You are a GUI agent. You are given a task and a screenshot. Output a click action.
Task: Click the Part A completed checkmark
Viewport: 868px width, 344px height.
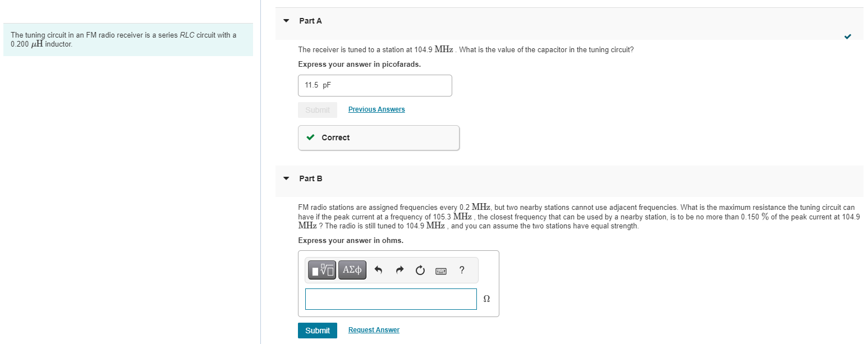coord(847,37)
